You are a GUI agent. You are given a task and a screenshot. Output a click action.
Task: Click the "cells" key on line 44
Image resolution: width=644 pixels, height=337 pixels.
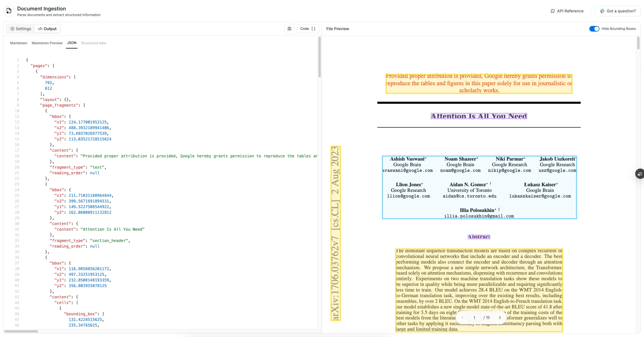pos(63,303)
